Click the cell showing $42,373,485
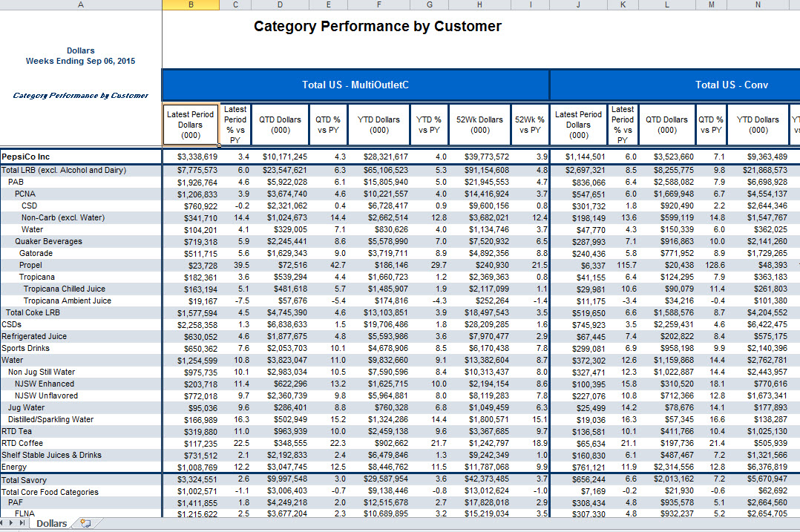 [x=479, y=479]
